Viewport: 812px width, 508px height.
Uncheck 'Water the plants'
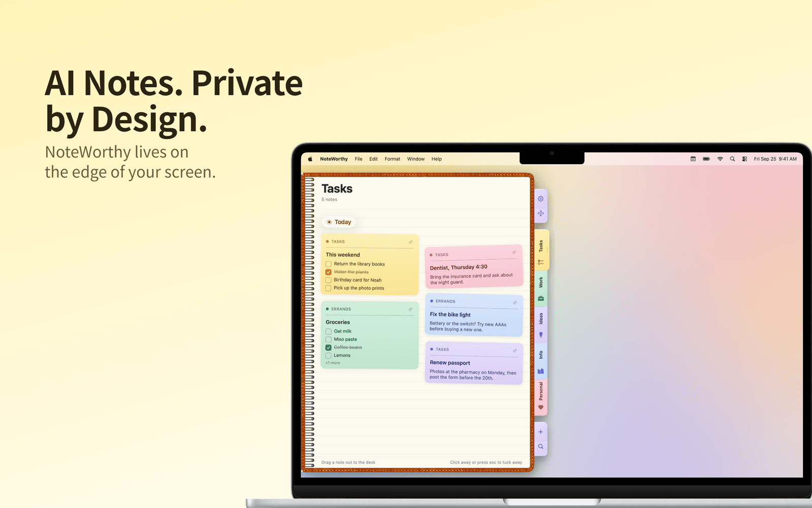point(328,272)
